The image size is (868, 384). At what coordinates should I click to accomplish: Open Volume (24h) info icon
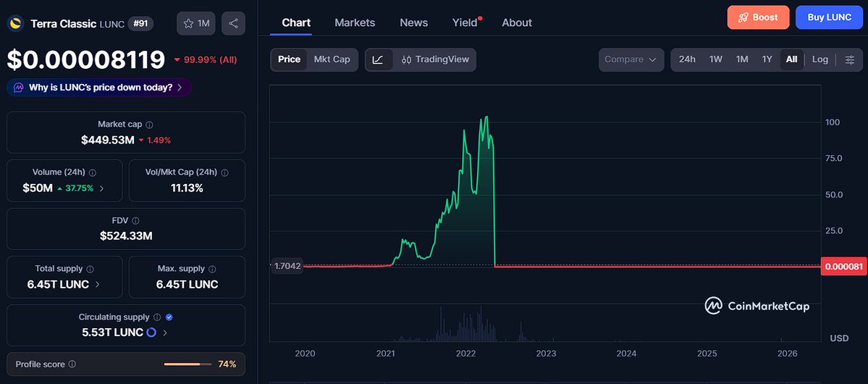pyautogui.click(x=93, y=173)
